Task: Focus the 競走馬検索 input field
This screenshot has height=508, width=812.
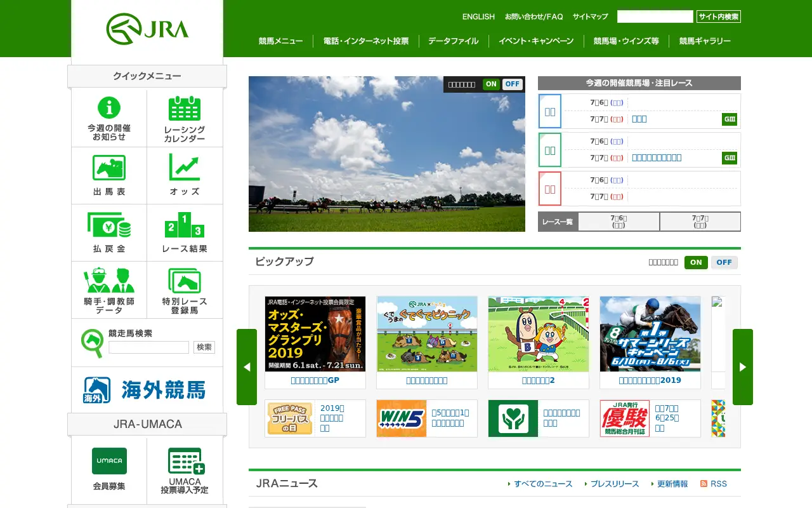Action: pos(149,347)
